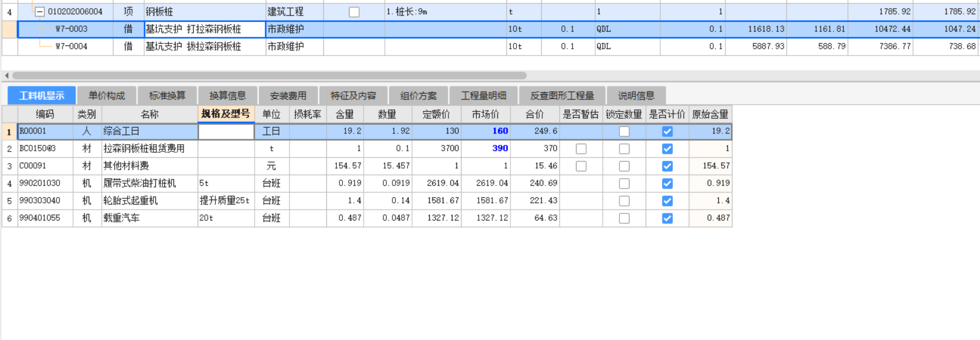Click the 11618.13 value in row W7-0003
Viewport: 980px width, 340px height.
756,29
